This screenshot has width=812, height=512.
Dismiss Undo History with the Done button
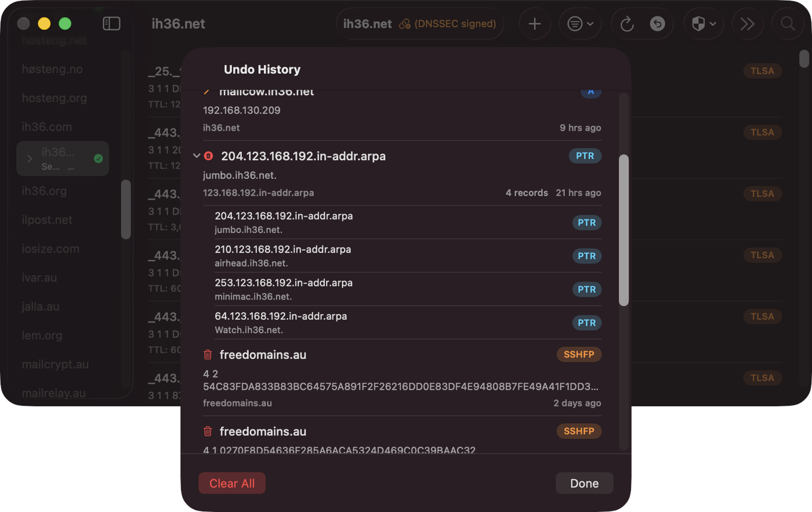click(x=584, y=482)
